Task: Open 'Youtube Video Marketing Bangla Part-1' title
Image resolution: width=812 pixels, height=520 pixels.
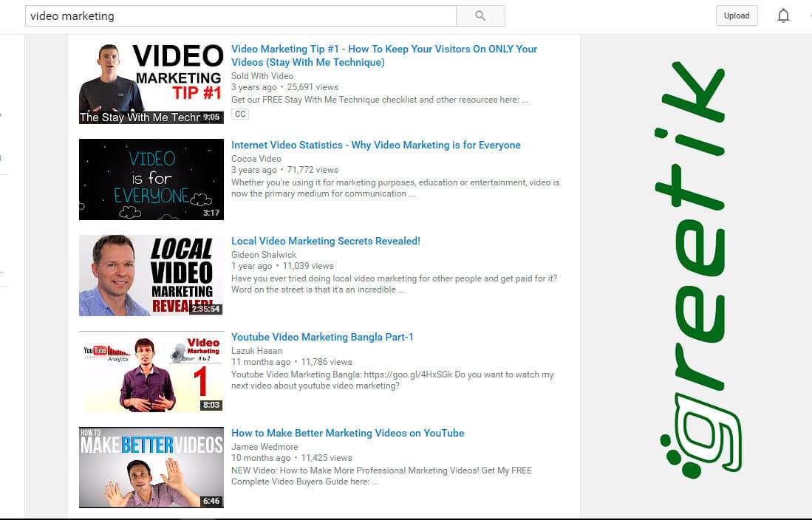Action: tap(322, 337)
